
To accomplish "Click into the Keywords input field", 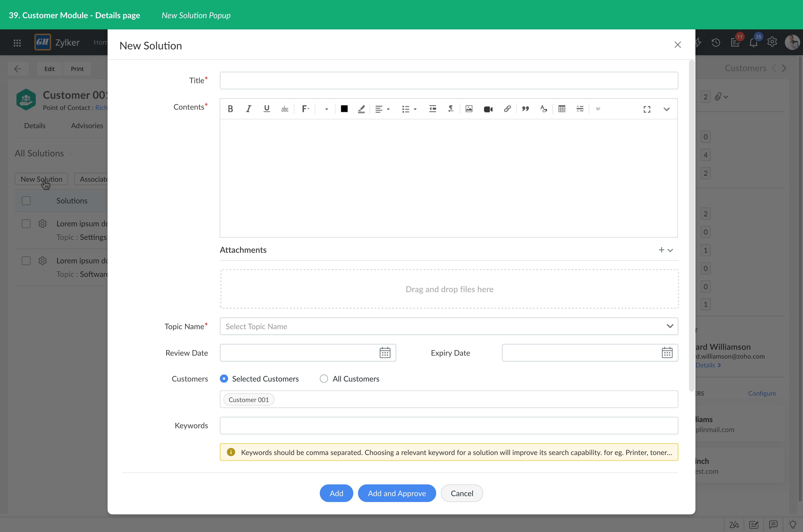I will [449, 425].
